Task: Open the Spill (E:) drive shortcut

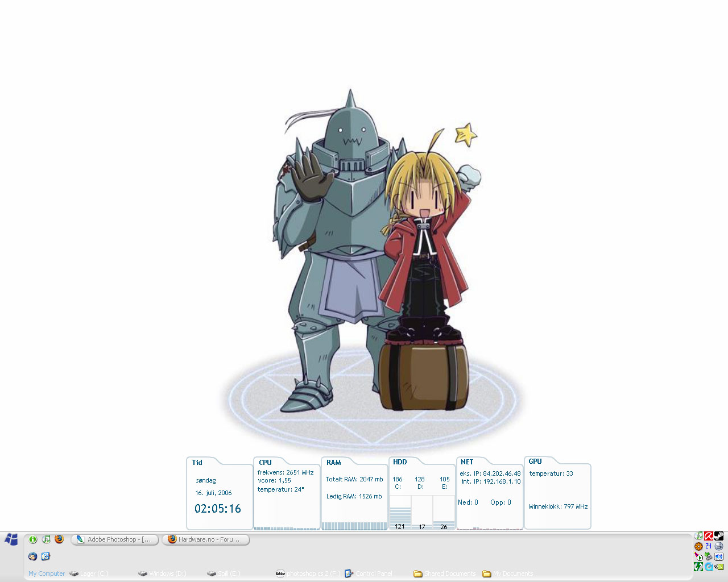Action: tap(224, 573)
